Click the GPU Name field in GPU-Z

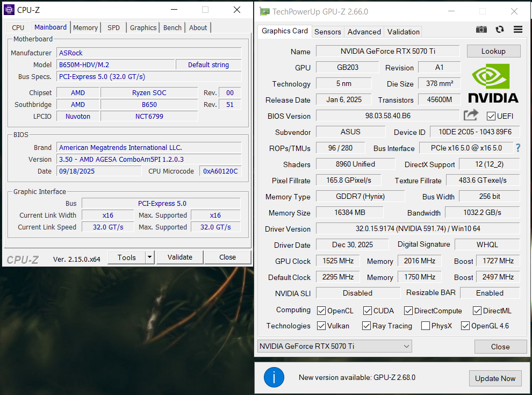[388, 51]
